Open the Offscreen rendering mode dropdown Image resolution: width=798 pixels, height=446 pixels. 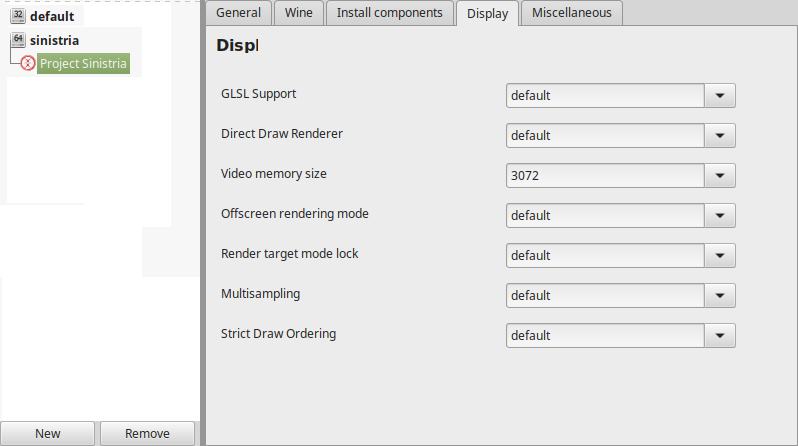pyautogui.click(x=620, y=216)
